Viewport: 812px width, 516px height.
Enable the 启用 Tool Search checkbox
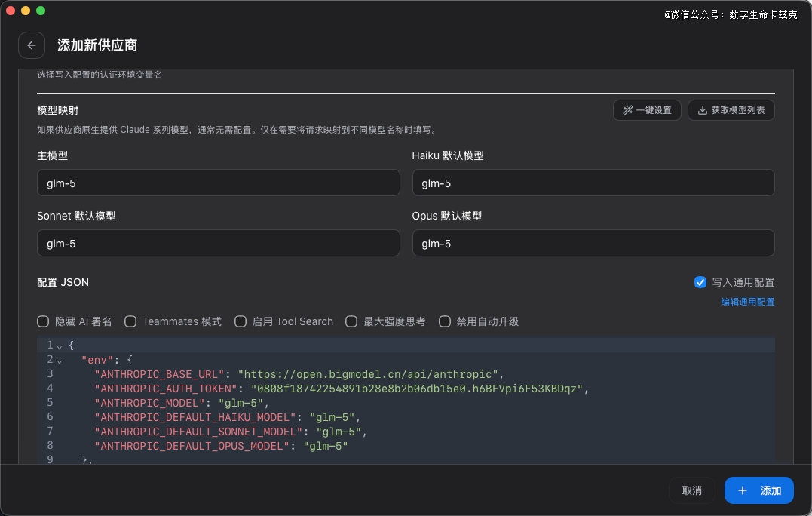pos(241,321)
